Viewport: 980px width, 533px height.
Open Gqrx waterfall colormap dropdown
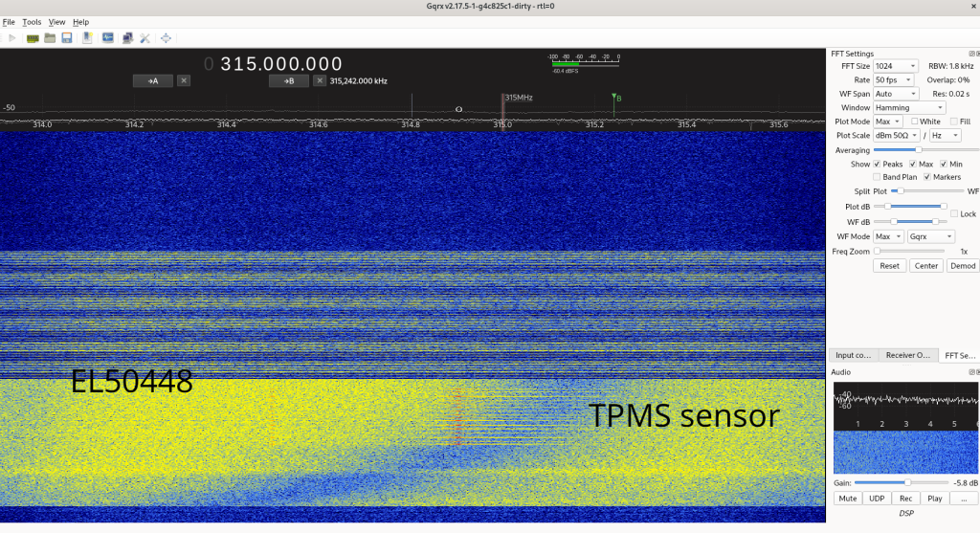click(931, 236)
